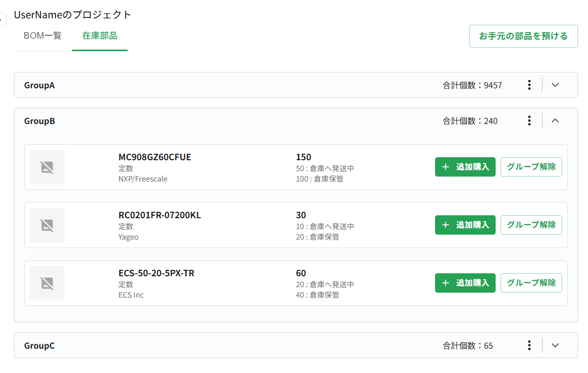Viewport: 588px width, 373px height.
Task: Click グループ解除 for RC0201FR-07200KL
Action: pyautogui.click(x=531, y=225)
